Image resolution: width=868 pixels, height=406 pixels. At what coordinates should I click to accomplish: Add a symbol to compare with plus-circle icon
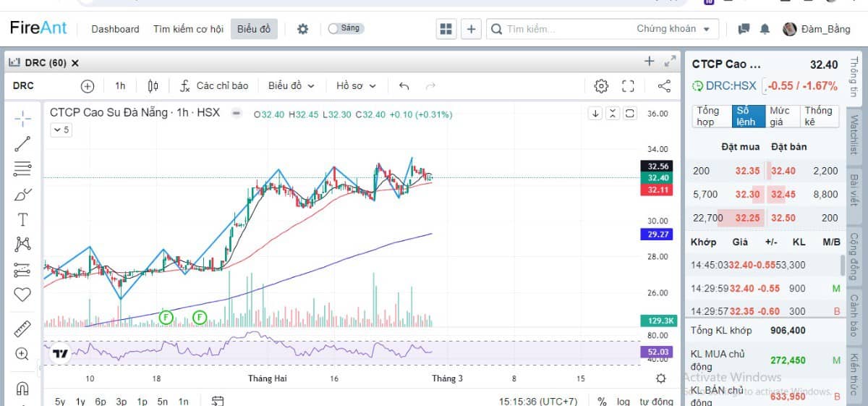coord(88,86)
